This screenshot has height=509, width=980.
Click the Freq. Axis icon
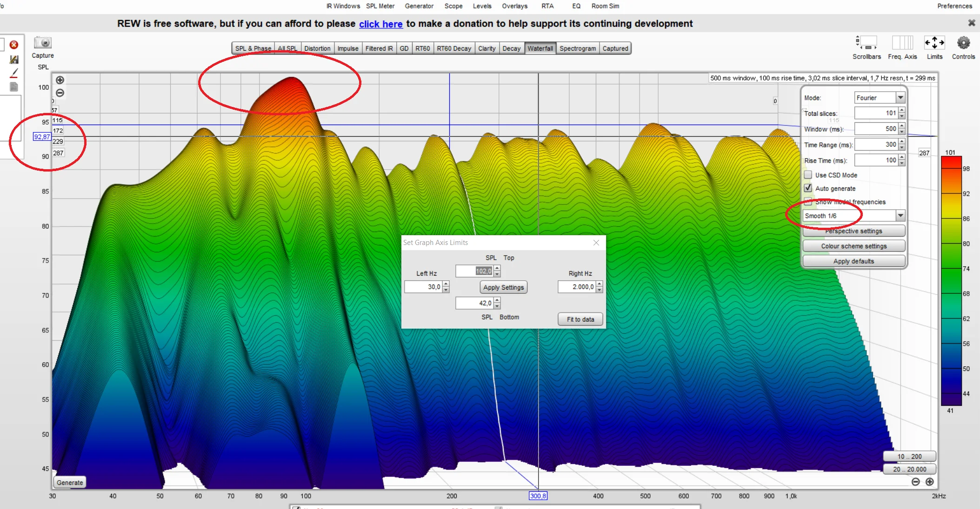pyautogui.click(x=902, y=43)
